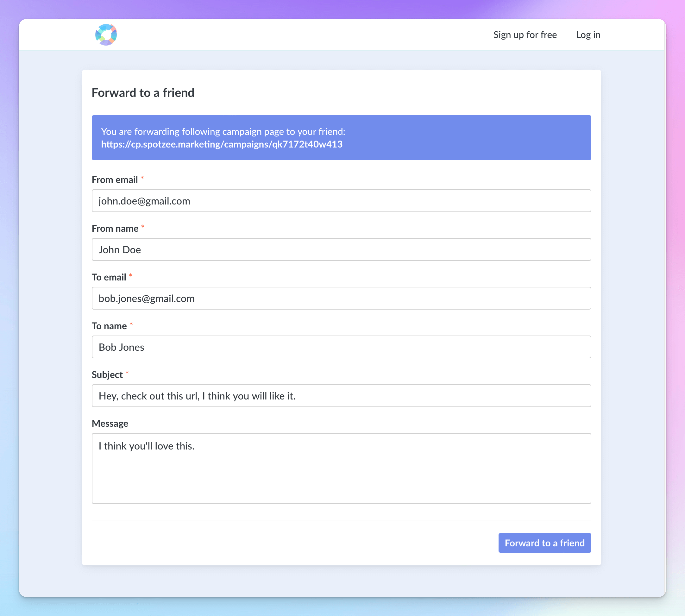Click the colorful ring logo in header
Viewport: 685px width, 616px height.
click(106, 35)
